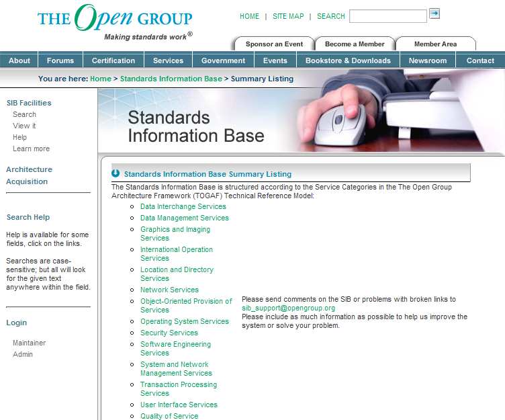Select Forums in navigation bar
The width and height of the screenshot is (505, 420).
click(60, 60)
